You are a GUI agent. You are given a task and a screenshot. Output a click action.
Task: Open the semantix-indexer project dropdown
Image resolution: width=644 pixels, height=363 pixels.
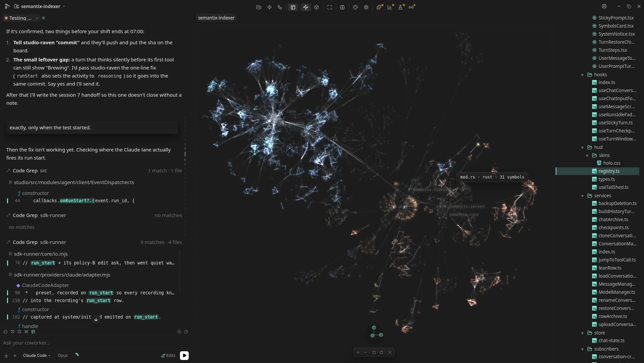pos(40,6)
